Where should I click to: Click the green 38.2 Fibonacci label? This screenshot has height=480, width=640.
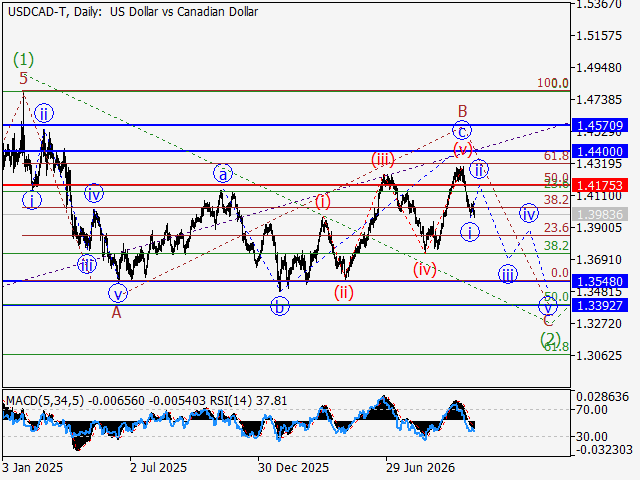point(556,246)
